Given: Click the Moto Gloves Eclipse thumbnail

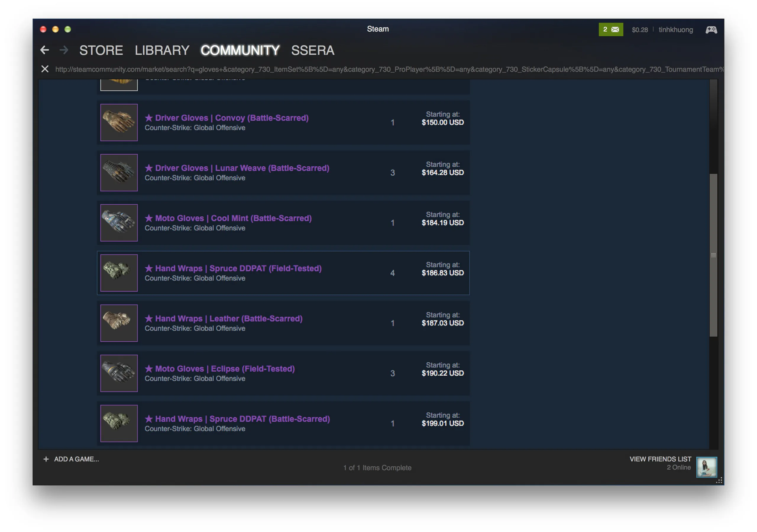Looking at the screenshot, I should (119, 373).
